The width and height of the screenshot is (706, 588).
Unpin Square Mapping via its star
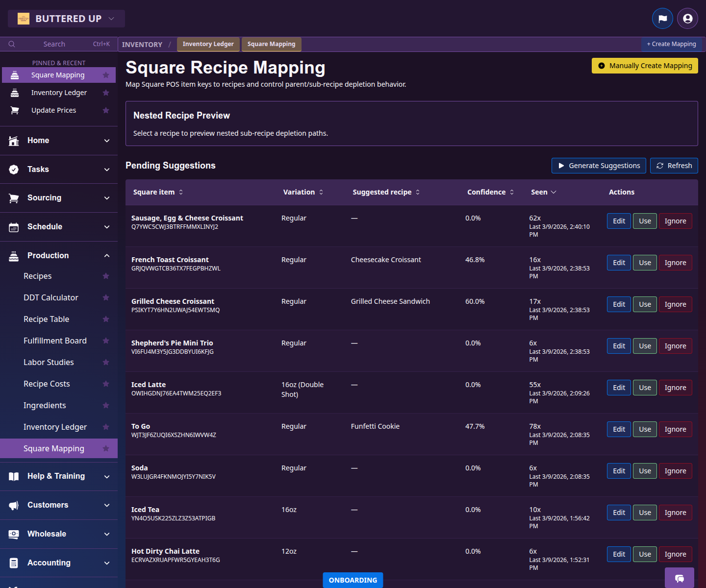click(x=106, y=75)
